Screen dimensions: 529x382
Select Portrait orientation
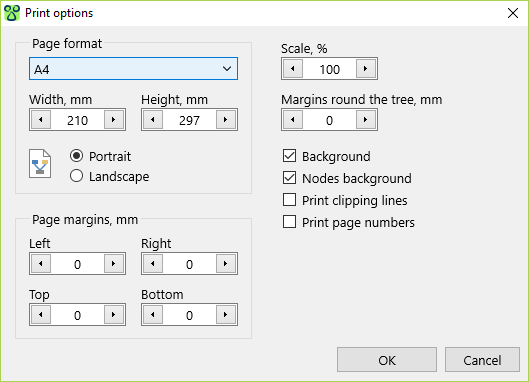[77, 156]
